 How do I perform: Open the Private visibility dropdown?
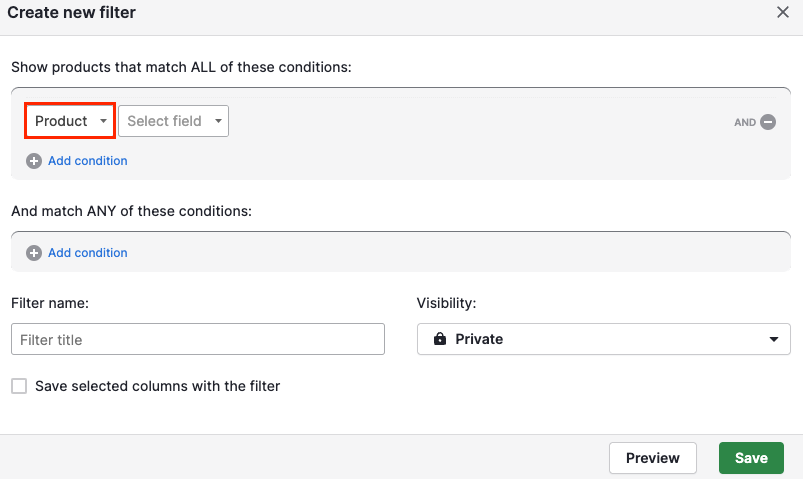[x=604, y=339]
